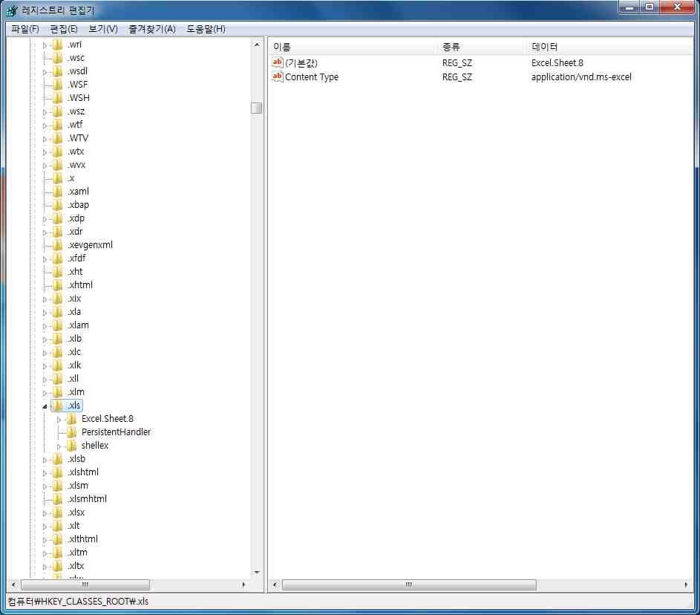Select the .xevgenxml key
The image size is (700, 615).
[90, 245]
